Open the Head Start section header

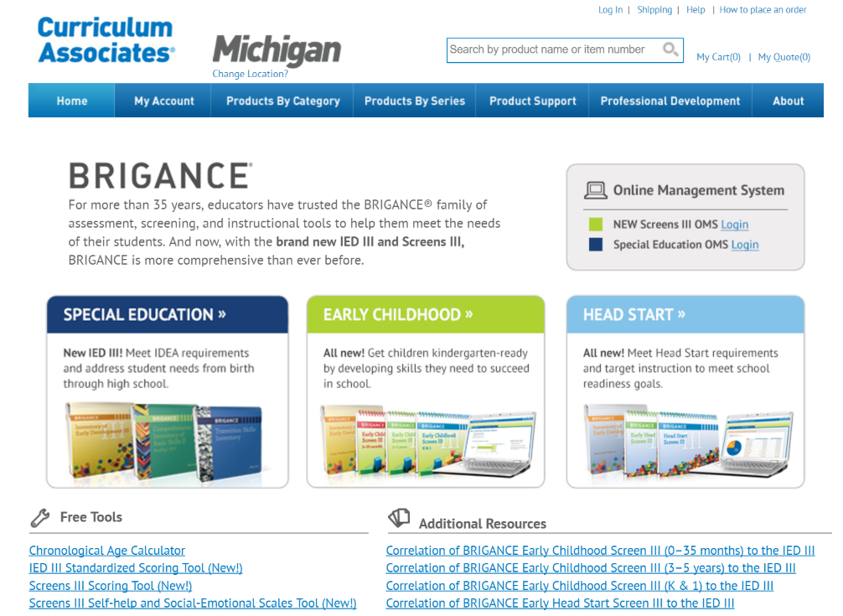(685, 314)
